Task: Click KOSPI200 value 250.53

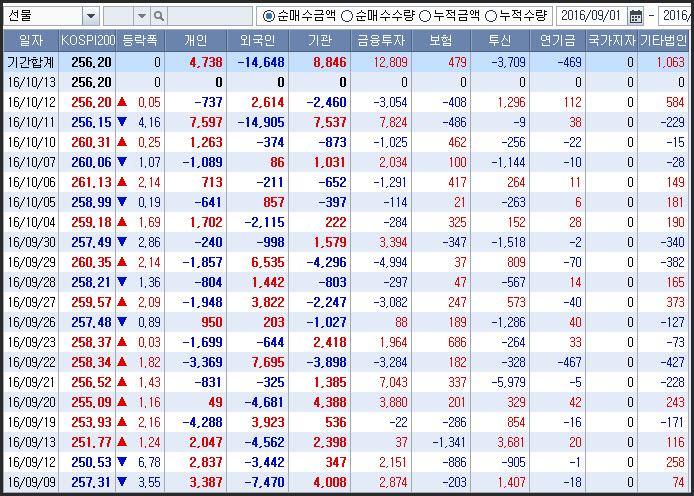Action: [x=91, y=462]
